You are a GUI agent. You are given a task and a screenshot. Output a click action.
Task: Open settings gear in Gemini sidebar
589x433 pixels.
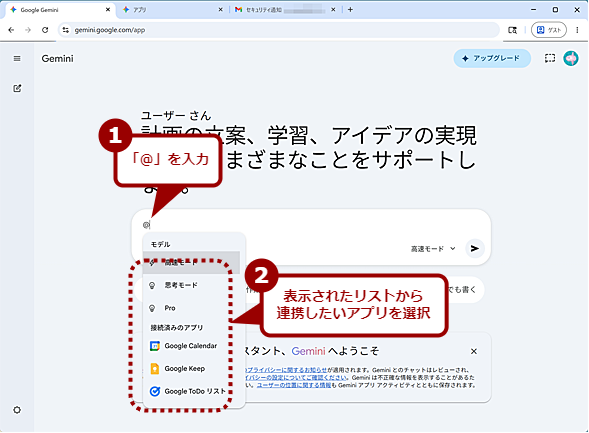(17, 410)
